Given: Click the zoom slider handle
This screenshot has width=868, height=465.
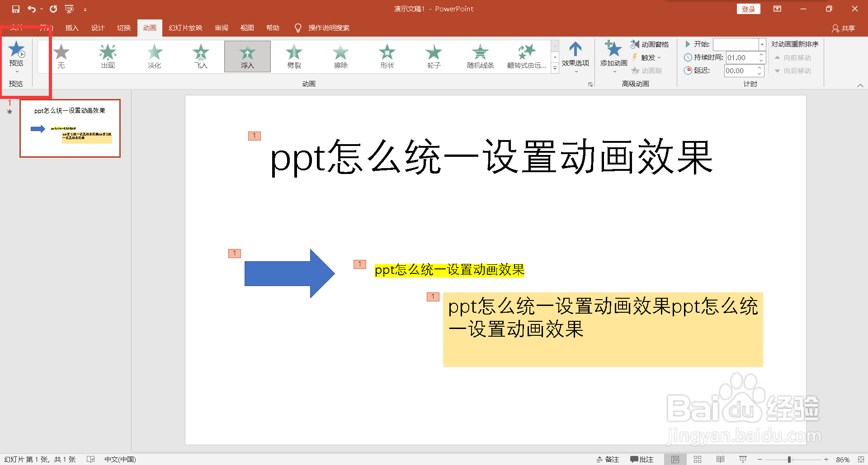Looking at the screenshot, I should pyautogui.click(x=789, y=459).
